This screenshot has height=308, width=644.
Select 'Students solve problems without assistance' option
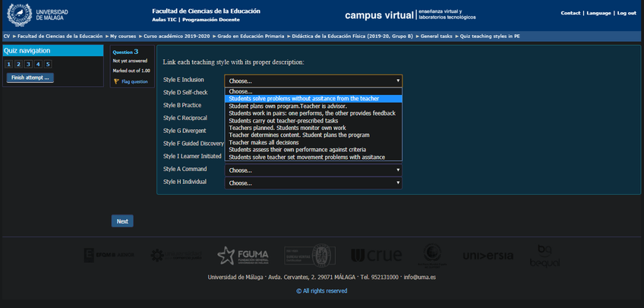click(304, 99)
